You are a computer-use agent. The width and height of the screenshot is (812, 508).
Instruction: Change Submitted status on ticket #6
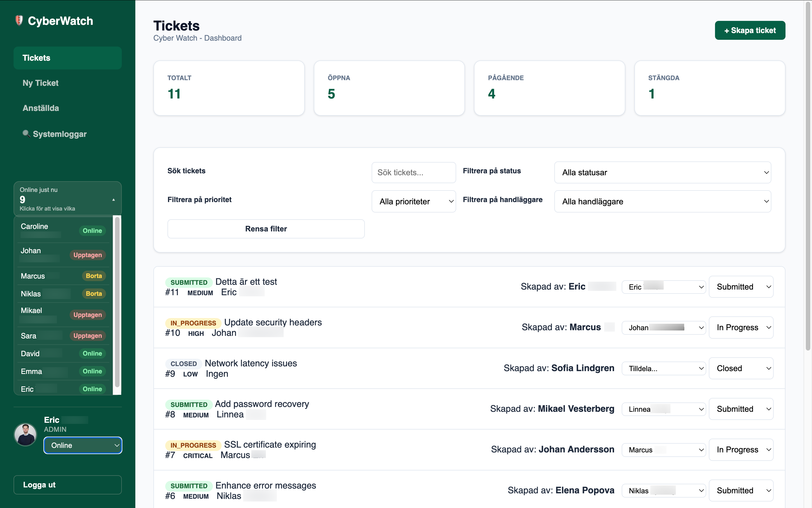pos(741,491)
